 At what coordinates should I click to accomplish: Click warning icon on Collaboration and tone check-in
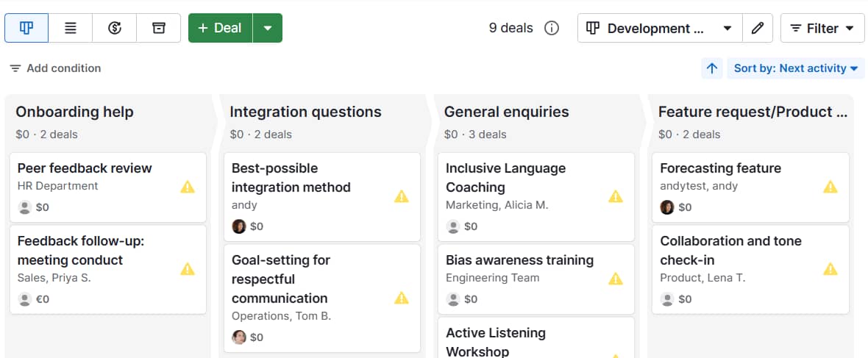(x=830, y=269)
